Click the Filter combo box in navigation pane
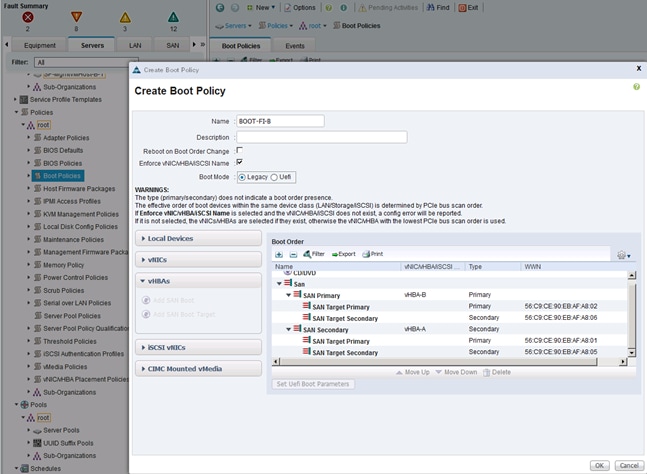 coord(86,62)
